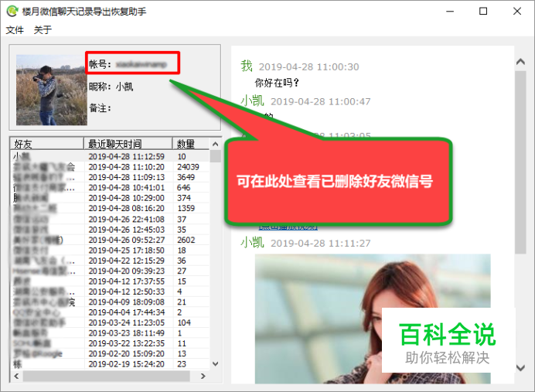Select the row dated 2019-04-12 12:50:33

pyautogui.click(x=110, y=291)
